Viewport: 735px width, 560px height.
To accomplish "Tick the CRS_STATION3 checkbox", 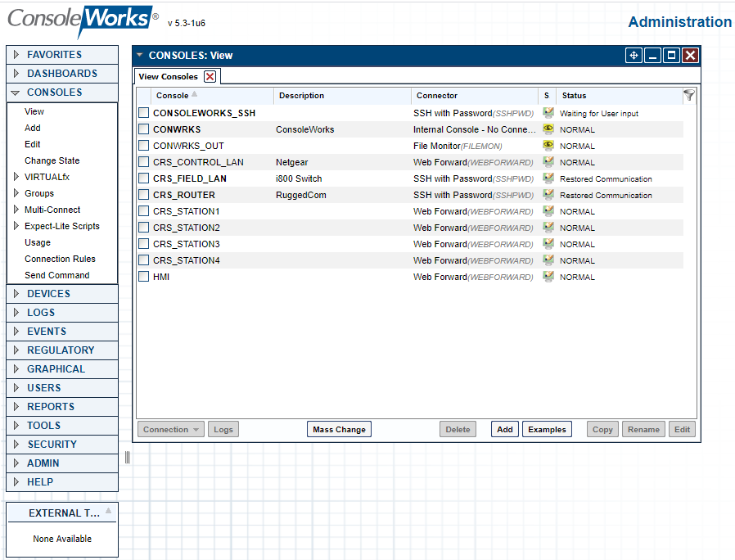I will coord(144,244).
